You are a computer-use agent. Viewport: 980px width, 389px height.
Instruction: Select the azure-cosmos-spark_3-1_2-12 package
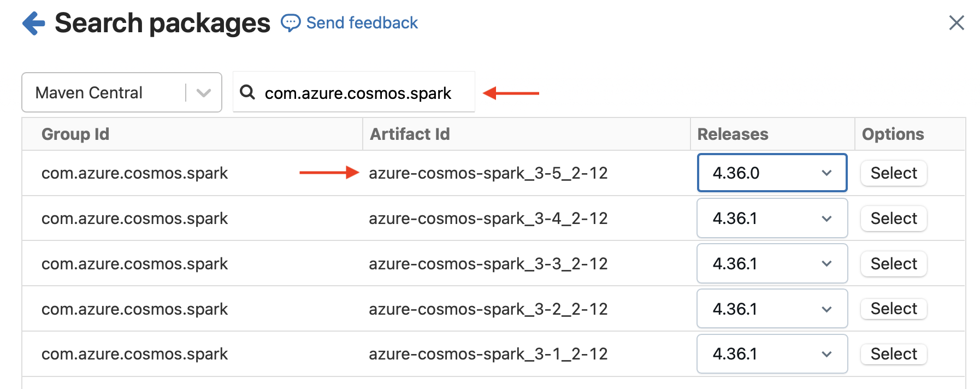click(893, 354)
